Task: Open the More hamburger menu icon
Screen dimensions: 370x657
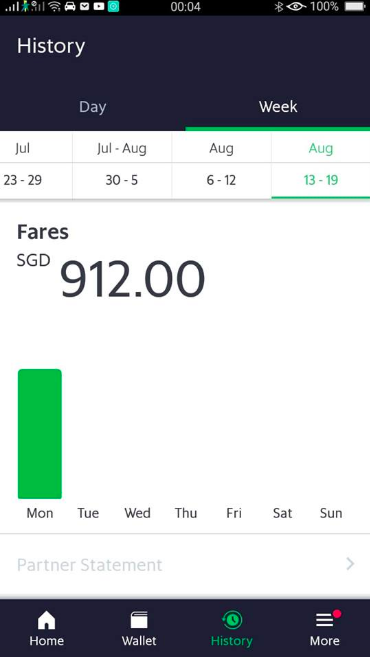Action: tap(324, 620)
